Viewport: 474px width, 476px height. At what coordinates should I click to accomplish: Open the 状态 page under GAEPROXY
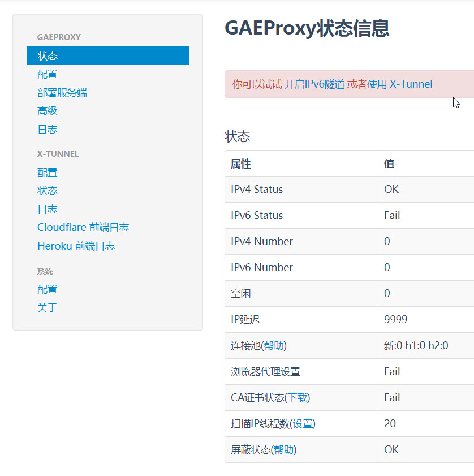point(47,55)
